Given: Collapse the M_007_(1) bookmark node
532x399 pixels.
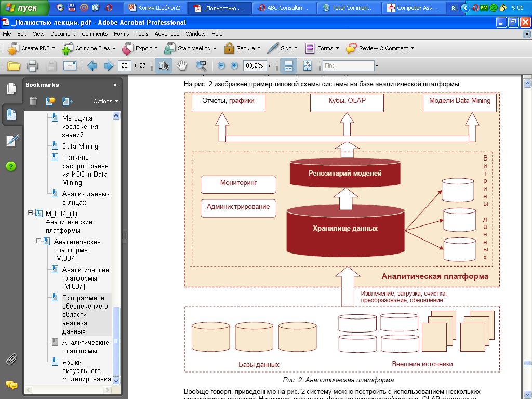Looking at the screenshot, I should [30, 212].
